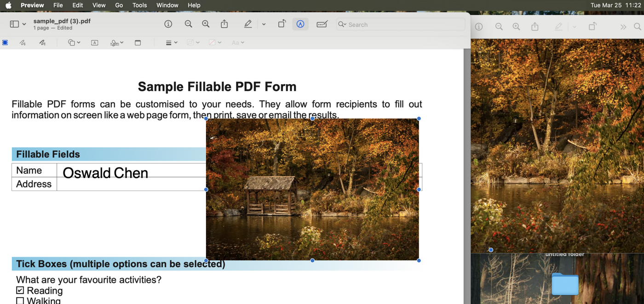The height and width of the screenshot is (304, 644).
Task: Open the Go menu
Action: [119, 5]
